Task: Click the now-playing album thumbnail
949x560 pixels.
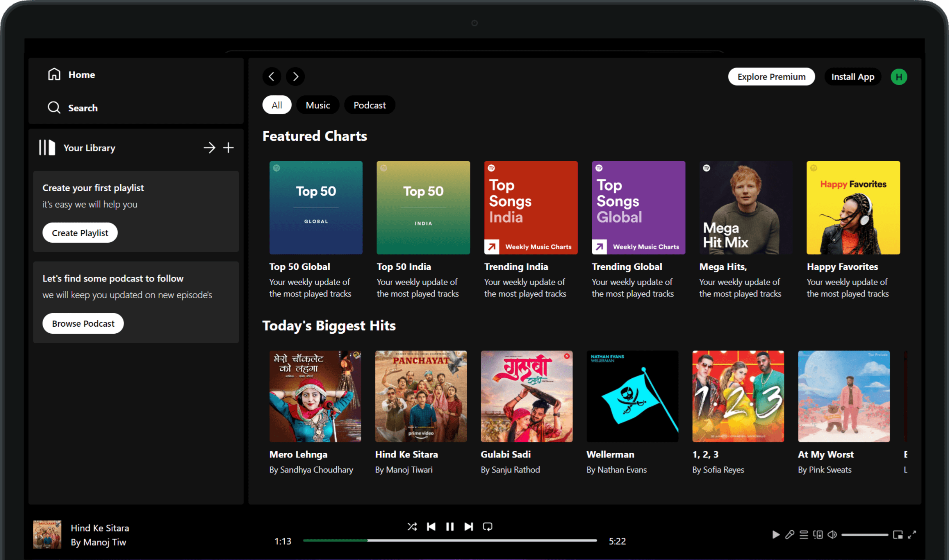Action: [x=47, y=534]
